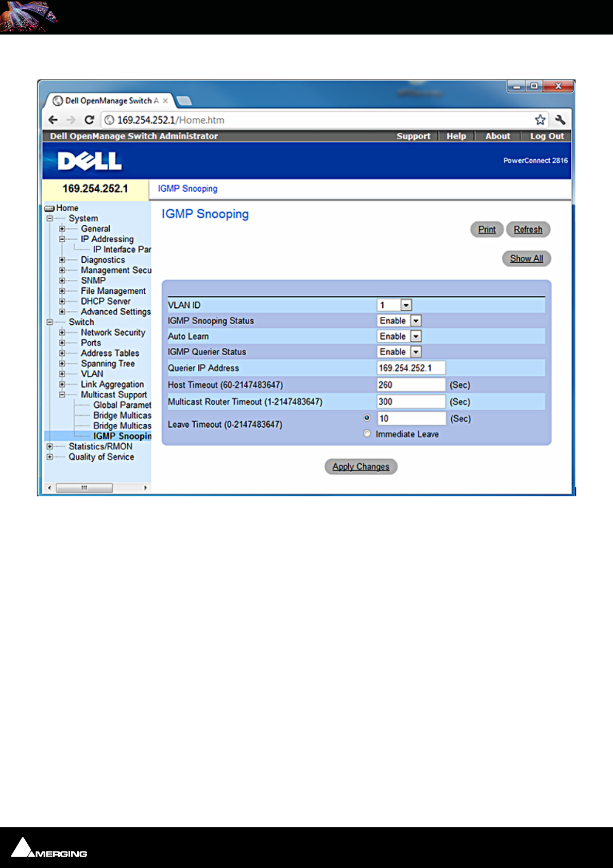
Task: Open the Auto Learn dropdown
Action: [416, 336]
